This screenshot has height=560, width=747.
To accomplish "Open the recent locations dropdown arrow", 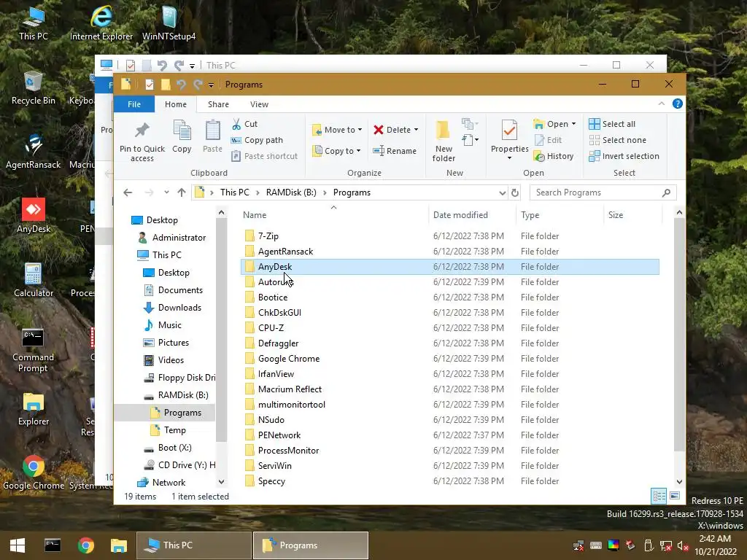I will [166, 192].
